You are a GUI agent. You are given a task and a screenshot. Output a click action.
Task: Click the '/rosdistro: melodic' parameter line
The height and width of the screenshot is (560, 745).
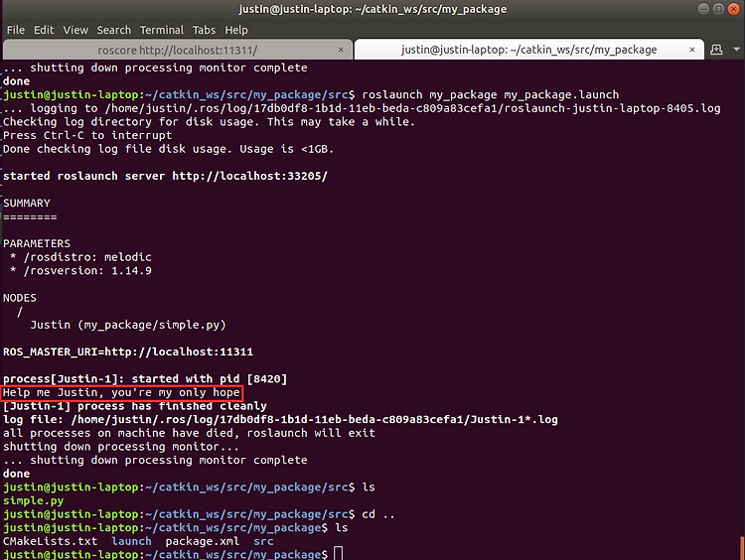[80, 257]
